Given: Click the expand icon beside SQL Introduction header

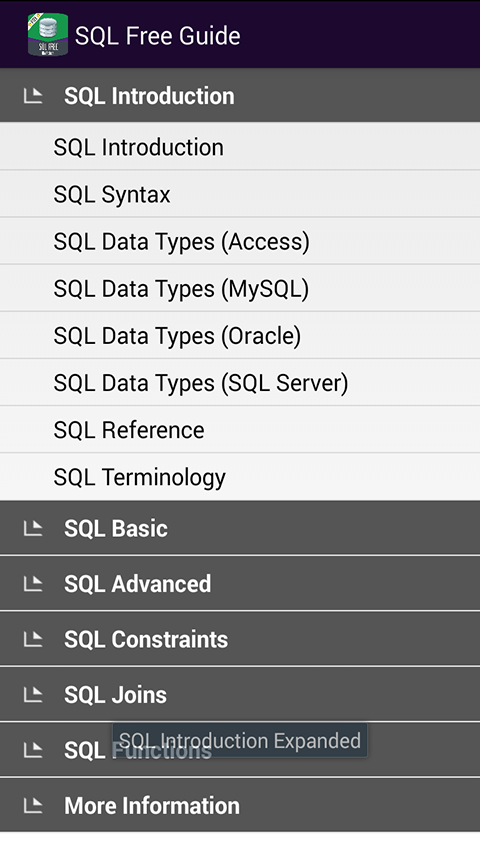Looking at the screenshot, I should (33, 96).
